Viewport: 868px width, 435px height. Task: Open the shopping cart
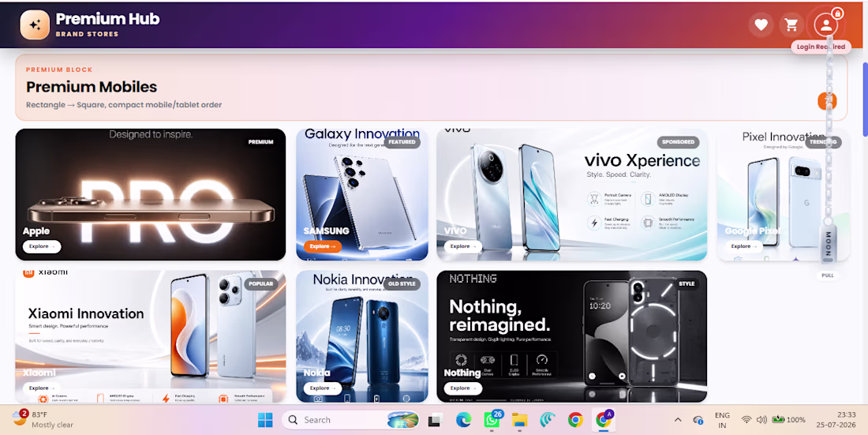(x=791, y=25)
